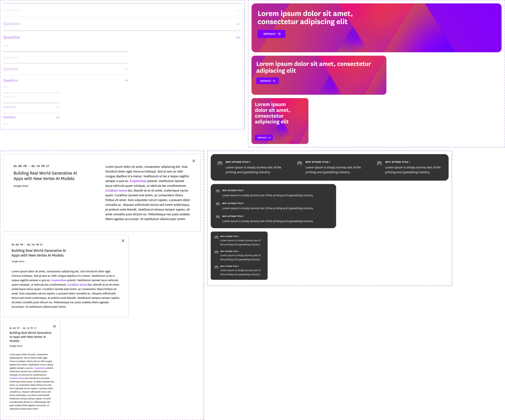Click the people icon at the top of the medium Why Attend list

[218, 191]
